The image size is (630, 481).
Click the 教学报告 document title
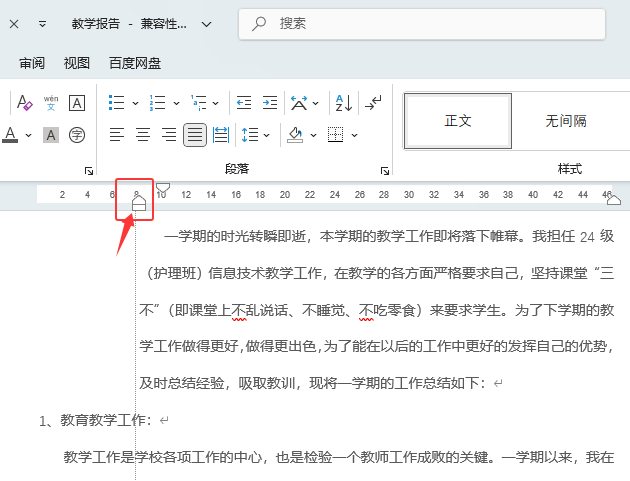click(x=96, y=24)
